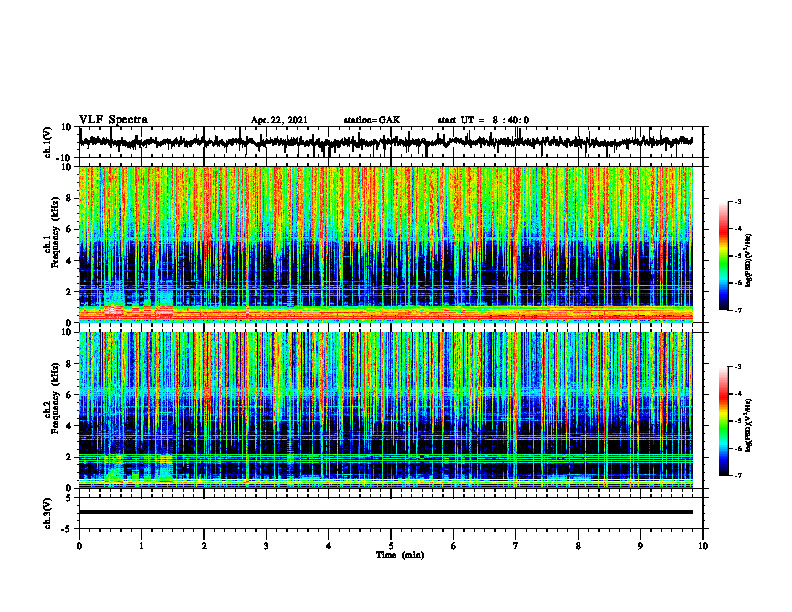792x612 pixels.
Task: Click time axis tick label "3"
Action: click(x=266, y=546)
